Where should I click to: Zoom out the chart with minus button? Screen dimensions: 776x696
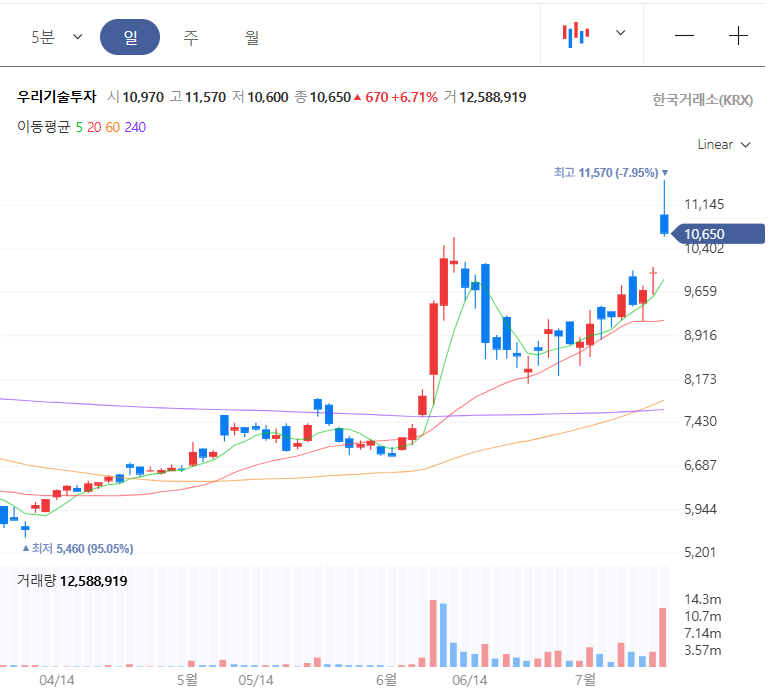pos(684,36)
